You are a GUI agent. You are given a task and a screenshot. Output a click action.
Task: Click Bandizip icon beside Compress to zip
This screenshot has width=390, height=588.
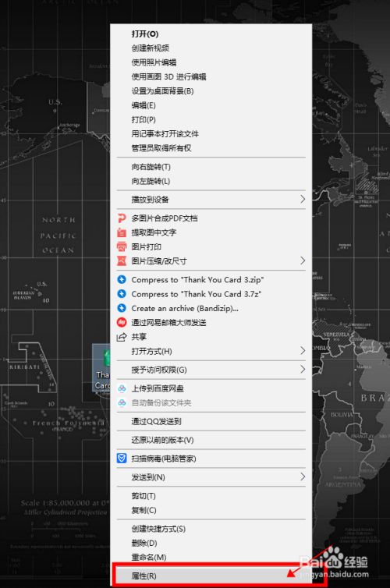coord(122,280)
